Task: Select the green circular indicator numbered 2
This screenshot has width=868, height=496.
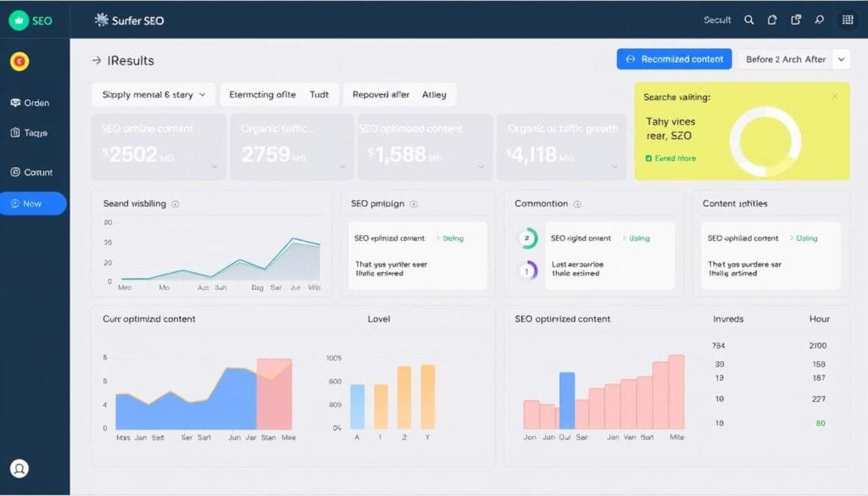Action: (526, 238)
